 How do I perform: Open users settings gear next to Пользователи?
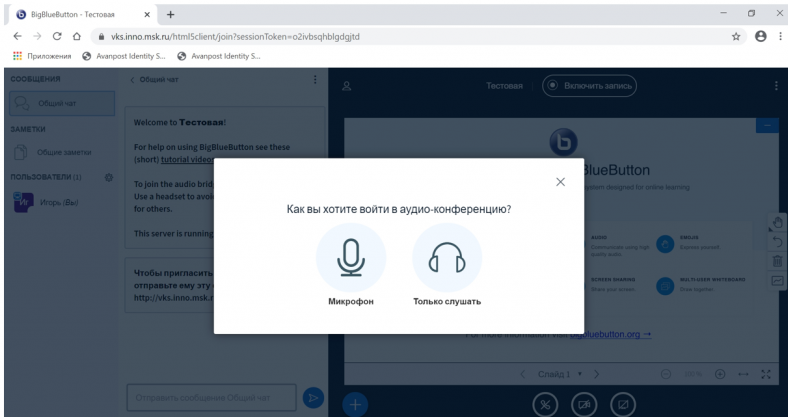click(x=108, y=177)
